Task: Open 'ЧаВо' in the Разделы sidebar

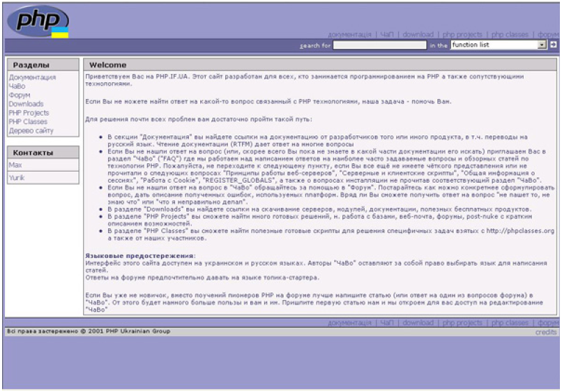Action: click(x=17, y=86)
